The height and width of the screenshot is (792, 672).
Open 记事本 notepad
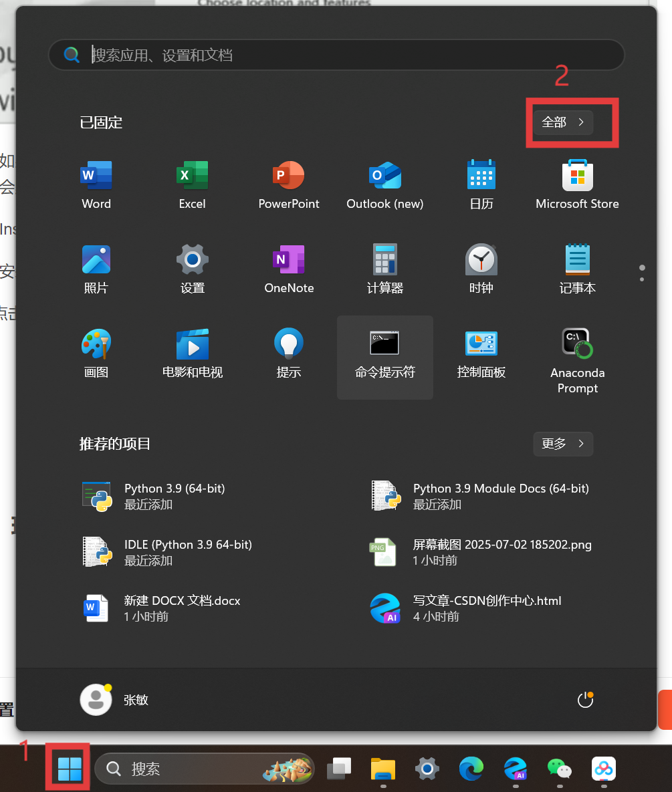coord(577,269)
